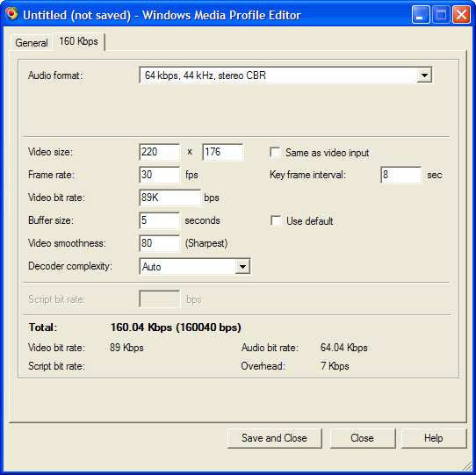The width and height of the screenshot is (476, 475).
Task: Click the Windows Media Profile Editor title icon
Action: point(11,14)
